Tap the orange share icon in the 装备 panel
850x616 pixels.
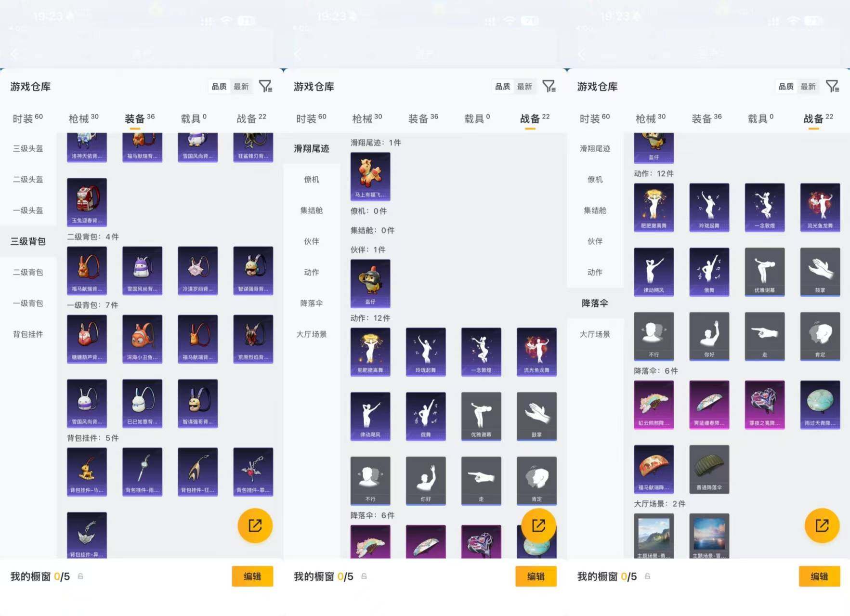click(x=255, y=525)
